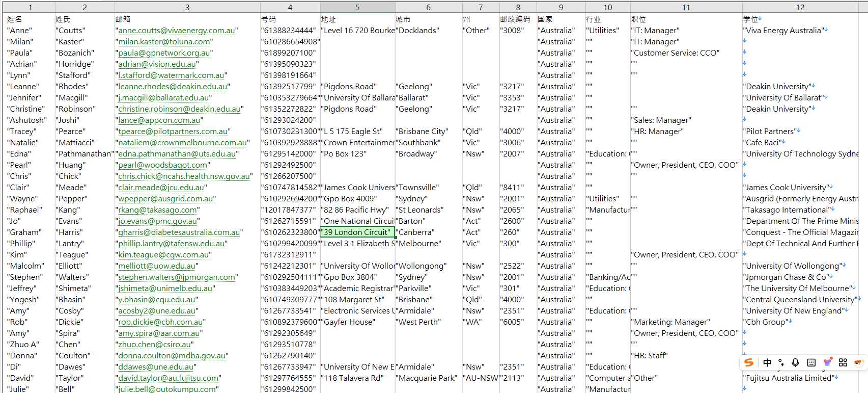Select the "118 Talavera Rd" cell
868x393 pixels.
pyautogui.click(x=357, y=378)
